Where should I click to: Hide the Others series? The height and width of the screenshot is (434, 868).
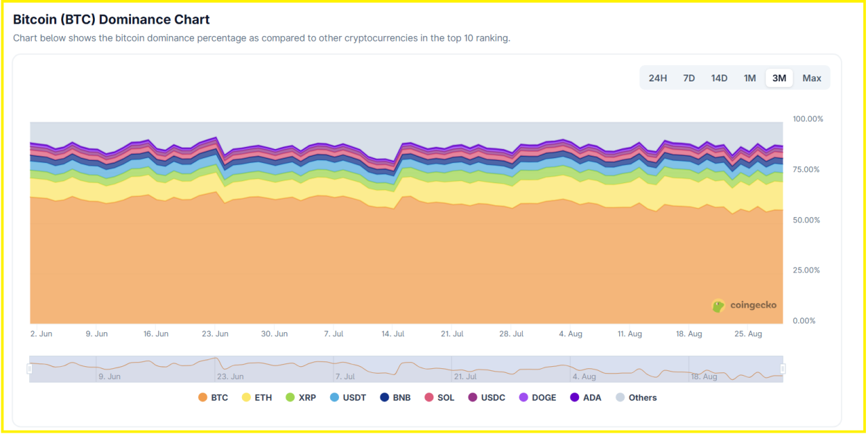[636, 397]
